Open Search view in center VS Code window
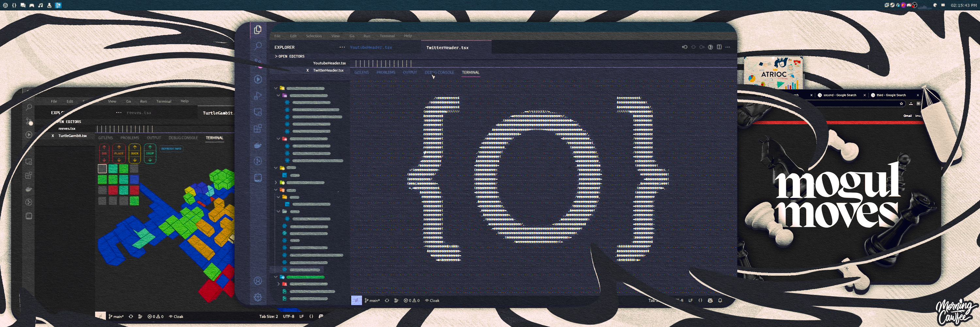Screen dimensions: 980x327 tap(258, 46)
